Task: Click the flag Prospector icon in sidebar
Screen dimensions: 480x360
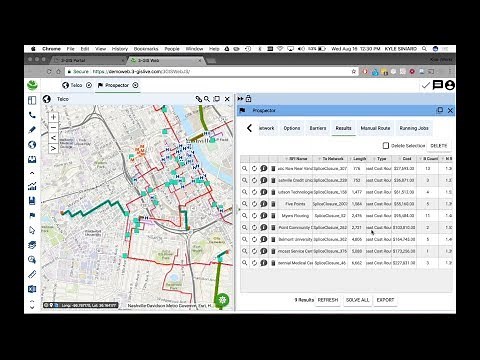Action: (x=32, y=215)
